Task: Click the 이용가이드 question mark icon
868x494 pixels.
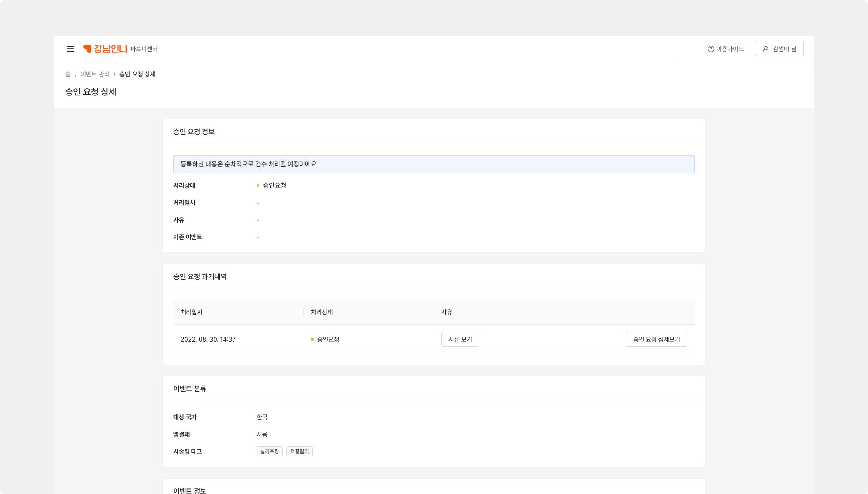Action: tap(711, 49)
